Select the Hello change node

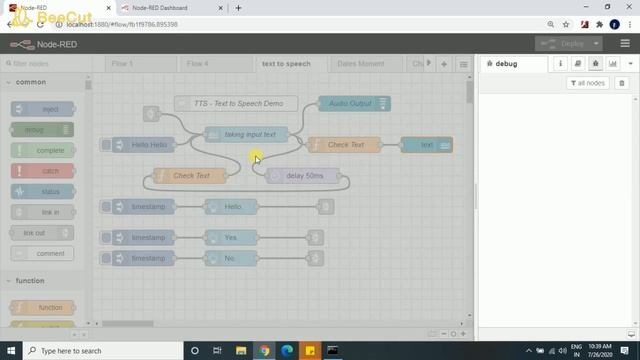231,207
